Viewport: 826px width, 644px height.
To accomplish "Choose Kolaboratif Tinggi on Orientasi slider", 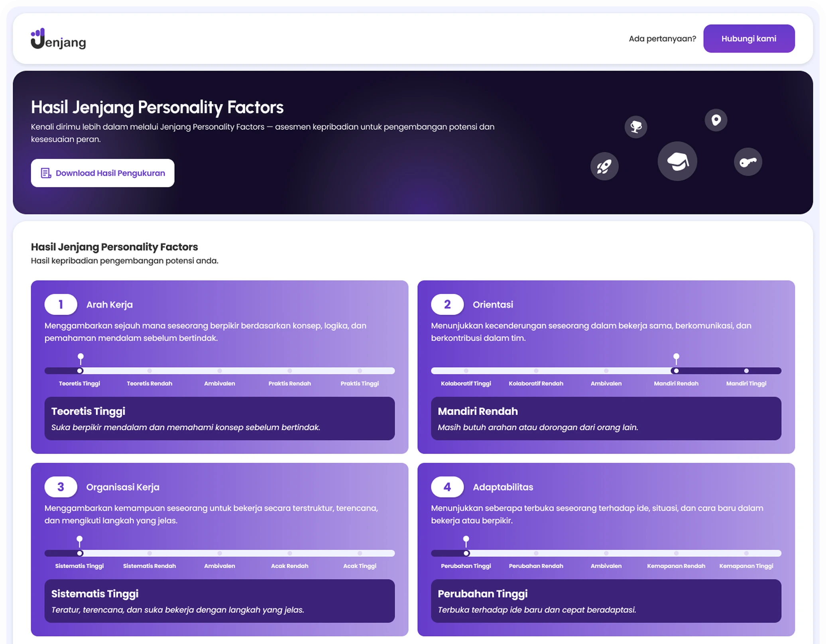I will (466, 371).
